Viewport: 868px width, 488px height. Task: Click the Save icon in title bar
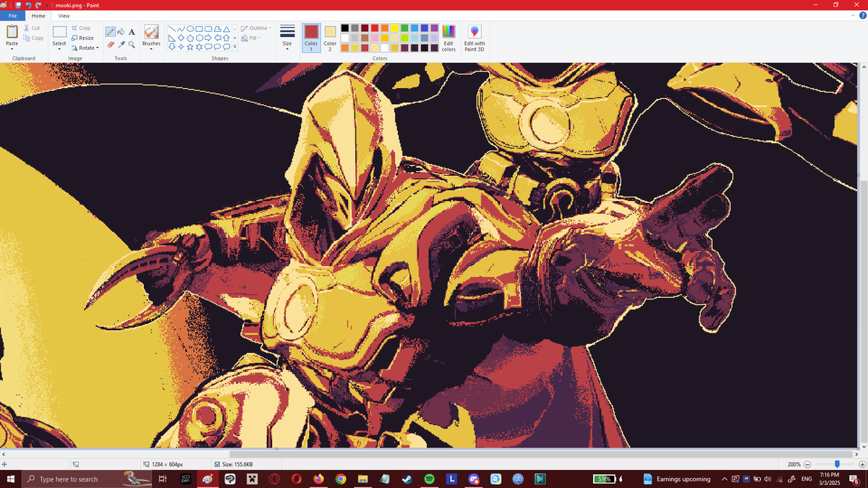click(18, 5)
